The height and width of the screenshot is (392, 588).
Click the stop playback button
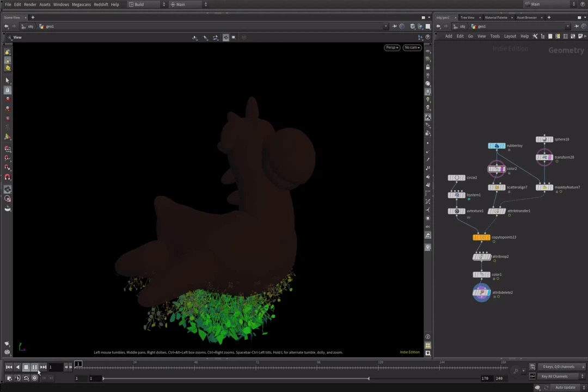[x=26, y=367]
